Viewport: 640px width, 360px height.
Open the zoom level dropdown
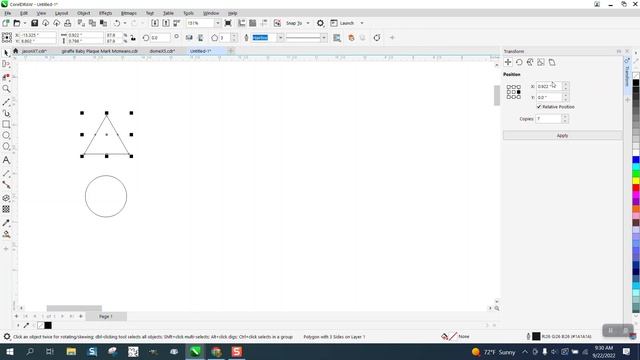(x=218, y=23)
